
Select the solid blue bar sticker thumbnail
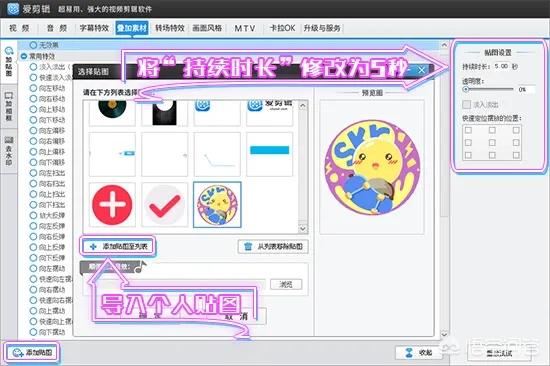click(269, 154)
